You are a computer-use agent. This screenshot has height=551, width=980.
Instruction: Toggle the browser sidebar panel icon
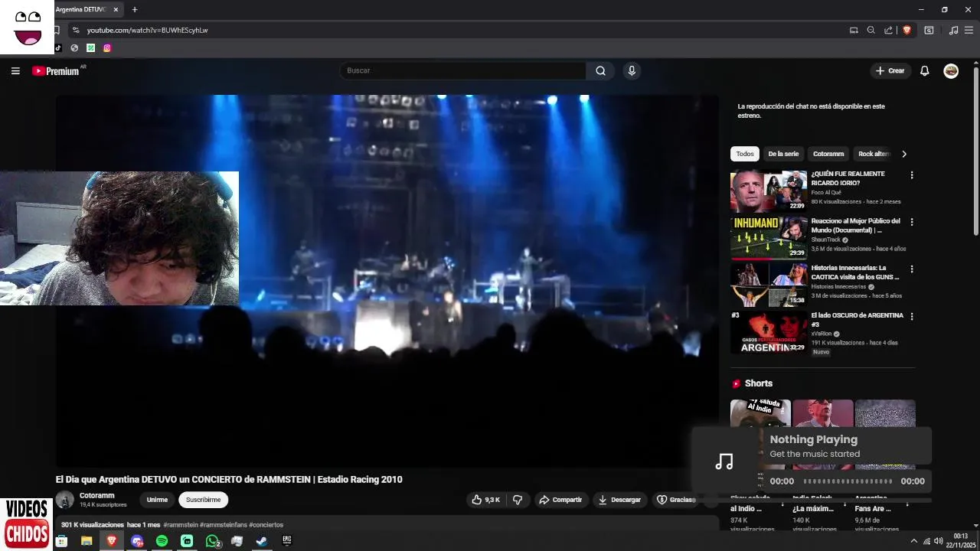click(929, 30)
